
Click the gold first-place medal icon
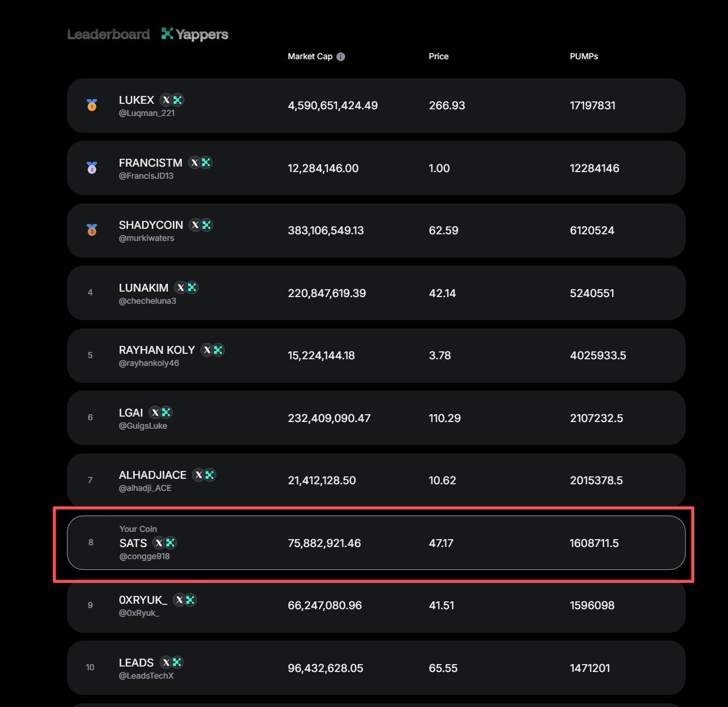92,106
